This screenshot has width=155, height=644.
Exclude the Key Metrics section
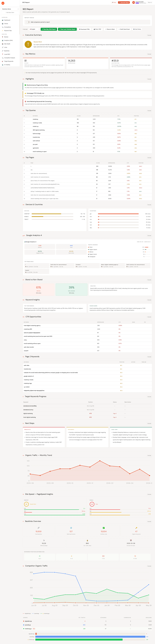[149, 54]
